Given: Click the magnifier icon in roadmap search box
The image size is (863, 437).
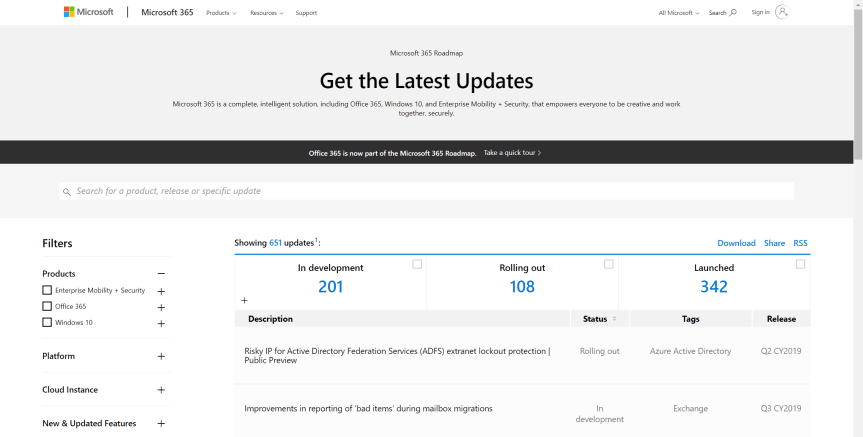Looking at the screenshot, I should coord(67,192).
